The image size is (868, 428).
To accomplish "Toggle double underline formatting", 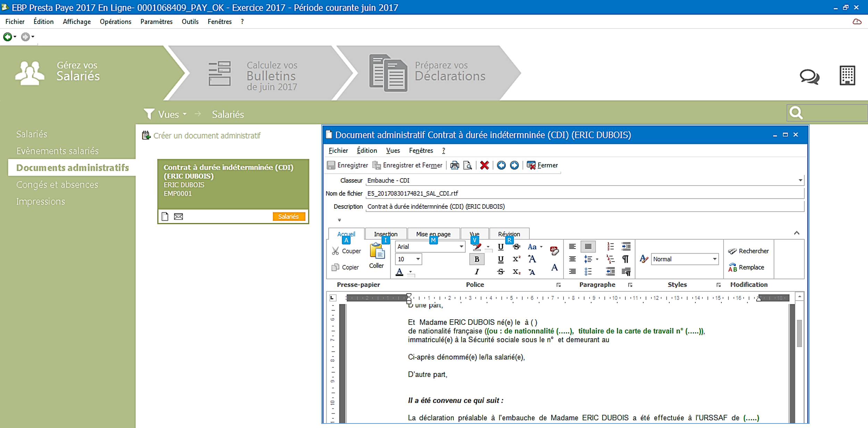I will tap(501, 259).
